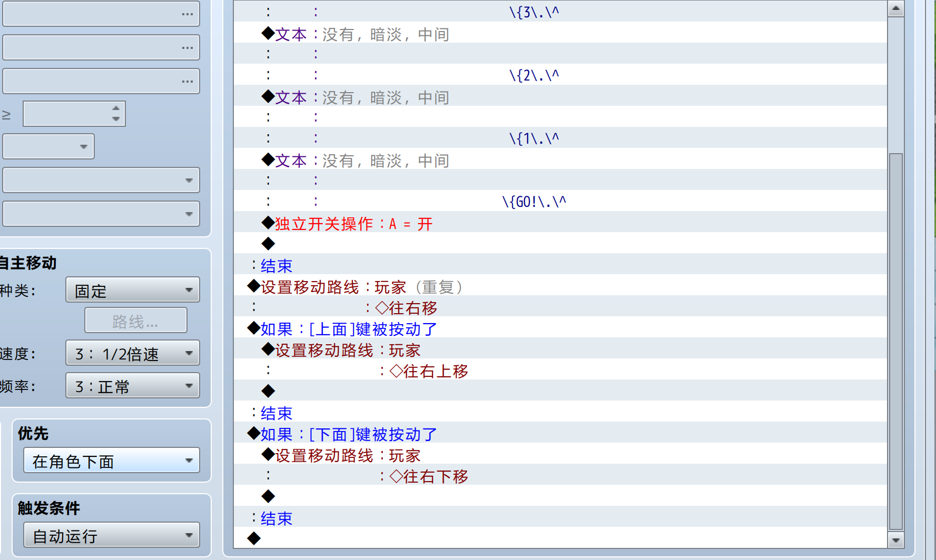The width and height of the screenshot is (936, 560).
Task: Select the empty ◆ line below 往右下移
Action: [560, 496]
